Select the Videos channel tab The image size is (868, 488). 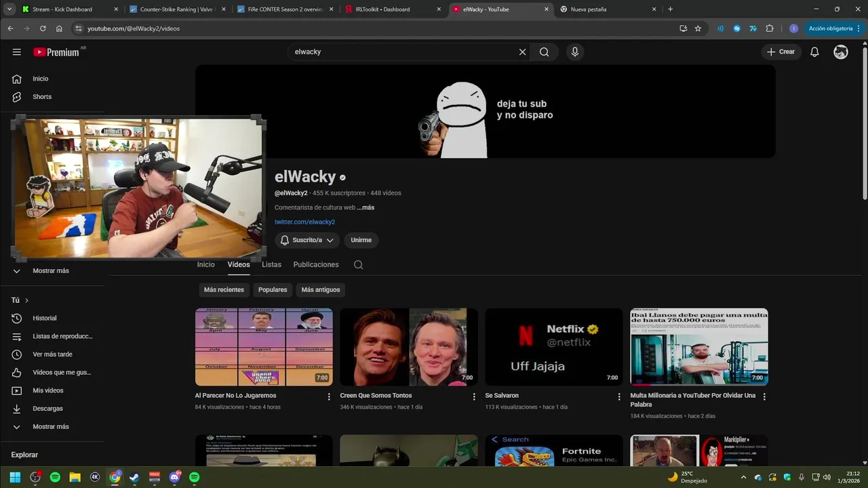(239, 265)
